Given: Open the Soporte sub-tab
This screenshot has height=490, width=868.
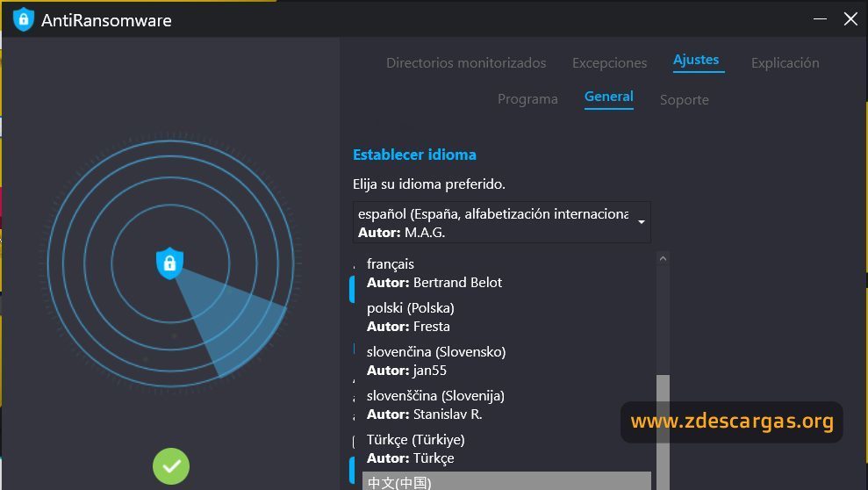Looking at the screenshot, I should click(685, 100).
